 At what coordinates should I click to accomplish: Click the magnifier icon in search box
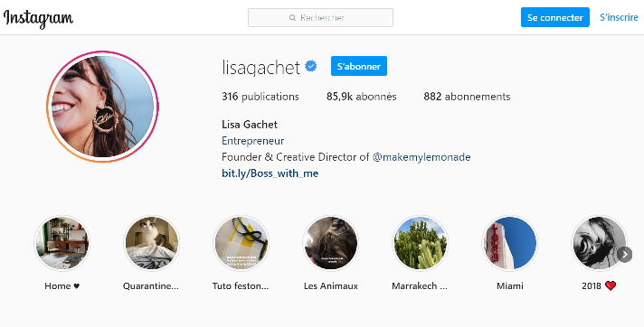click(292, 18)
